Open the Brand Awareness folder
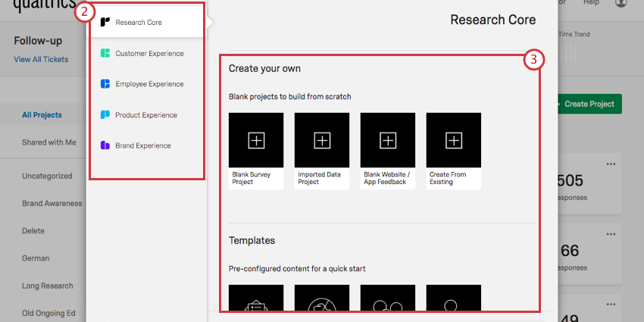This screenshot has height=322, width=644. pos(52,203)
